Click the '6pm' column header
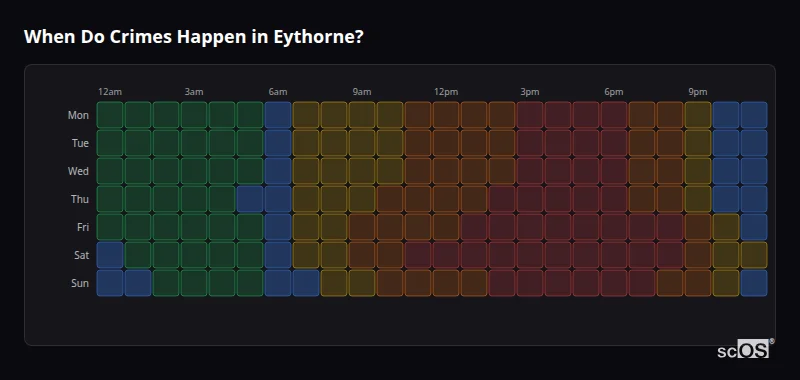 (x=614, y=92)
